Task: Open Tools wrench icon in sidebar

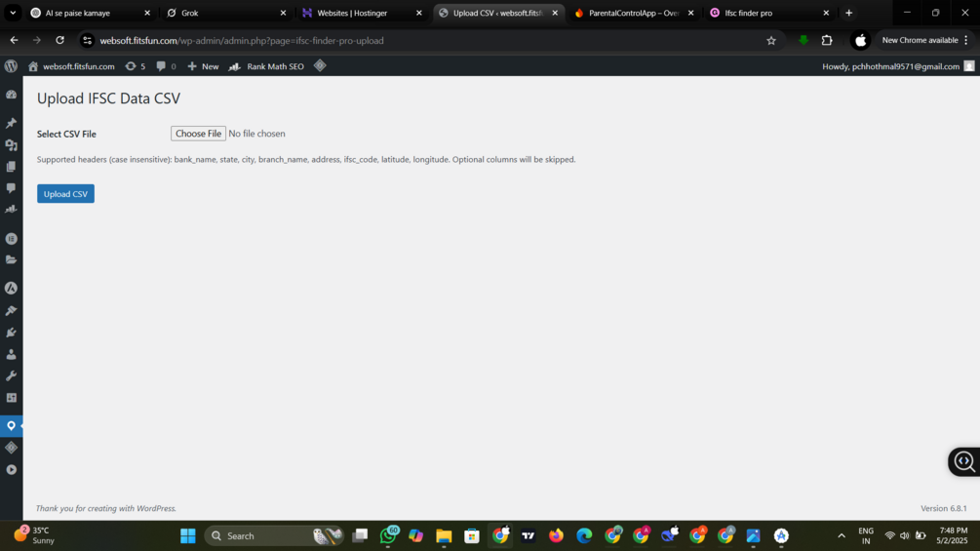Action: point(12,376)
